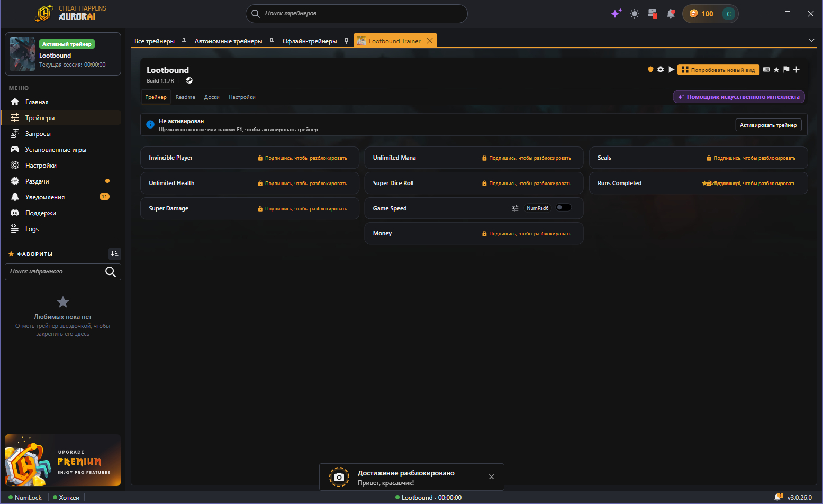This screenshot has height=504, width=823.
Task: Click the orange shield icon in trainer header
Action: (x=650, y=69)
